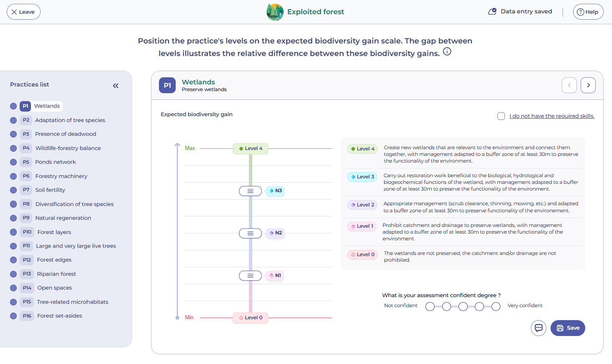Go to previous practice with left chevron
The image size is (612, 364).
[569, 85]
